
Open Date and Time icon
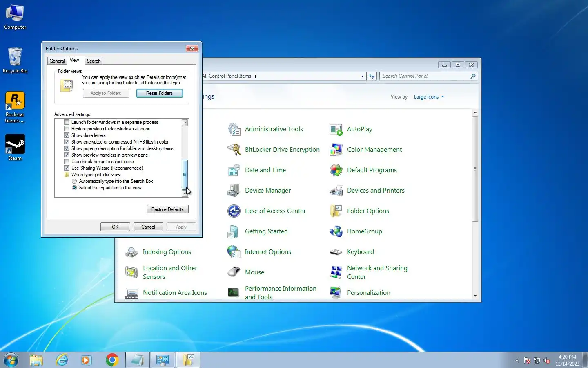point(234,170)
